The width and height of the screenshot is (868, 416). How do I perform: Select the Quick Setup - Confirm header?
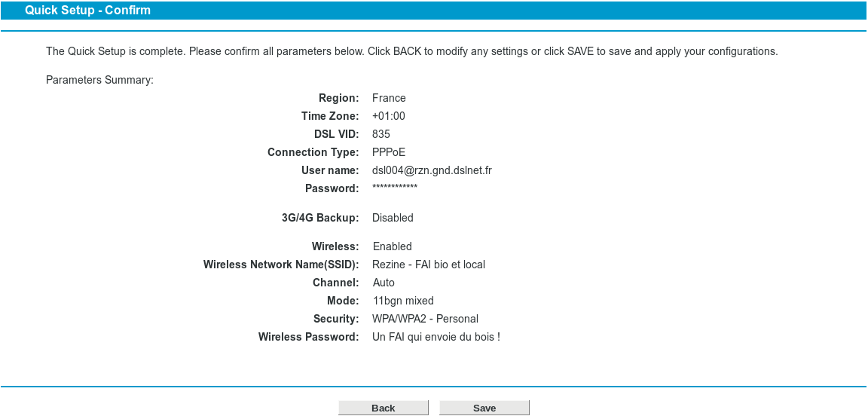coord(87,10)
